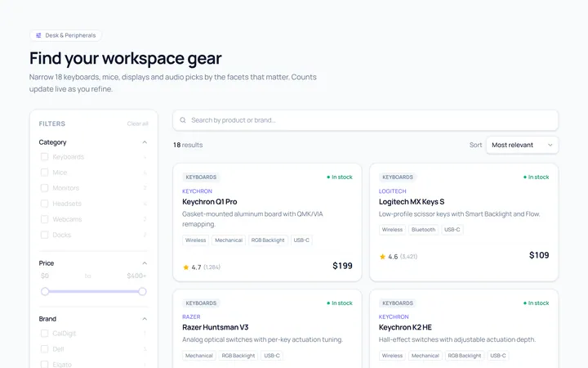The image size is (588, 368).
Task: Click the KEYCHRON brand label above Keychron Q1 Pro
Action: coord(198,191)
